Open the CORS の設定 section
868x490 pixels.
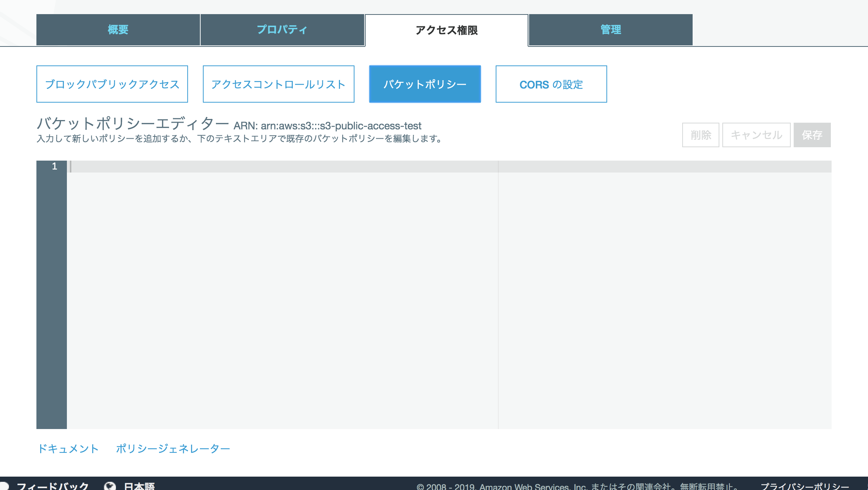[551, 84]
